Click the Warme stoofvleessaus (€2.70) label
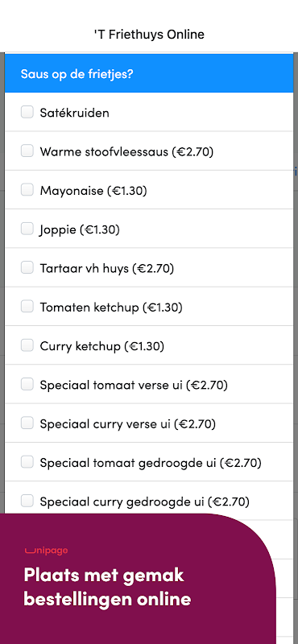The width and height of the screenshot is (298, 644). tap(126, 151)
